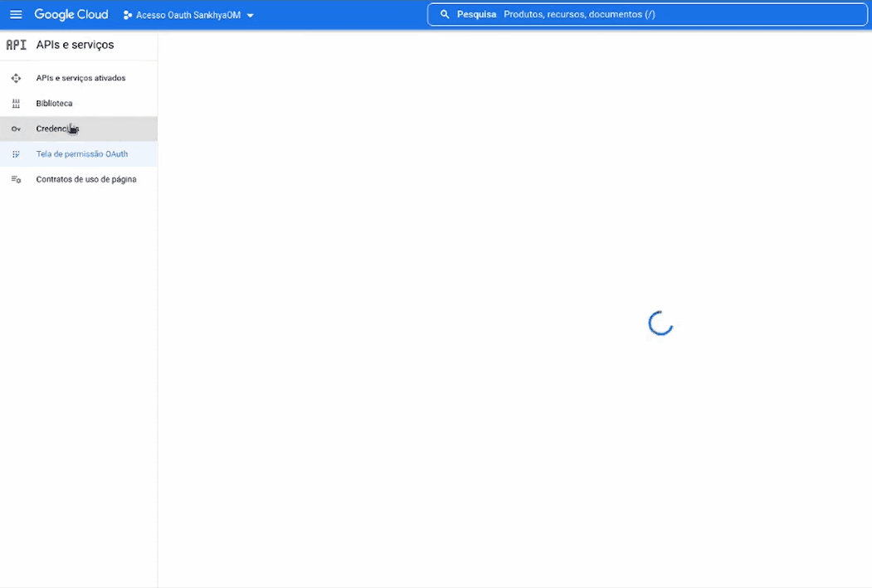
Task: Click the Tela de permissão OAuth icon
Action: point(16,154)
